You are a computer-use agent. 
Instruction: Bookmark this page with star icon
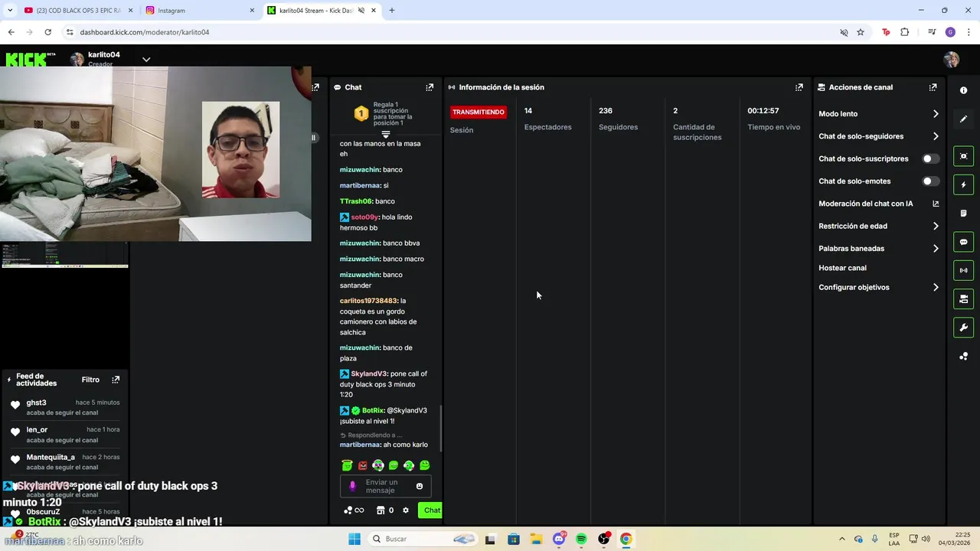tap(861, 32)
